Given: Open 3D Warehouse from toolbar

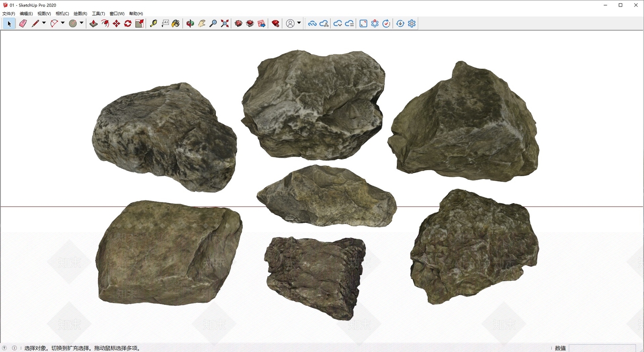Looking at the screenshot, I should (239, 24).
